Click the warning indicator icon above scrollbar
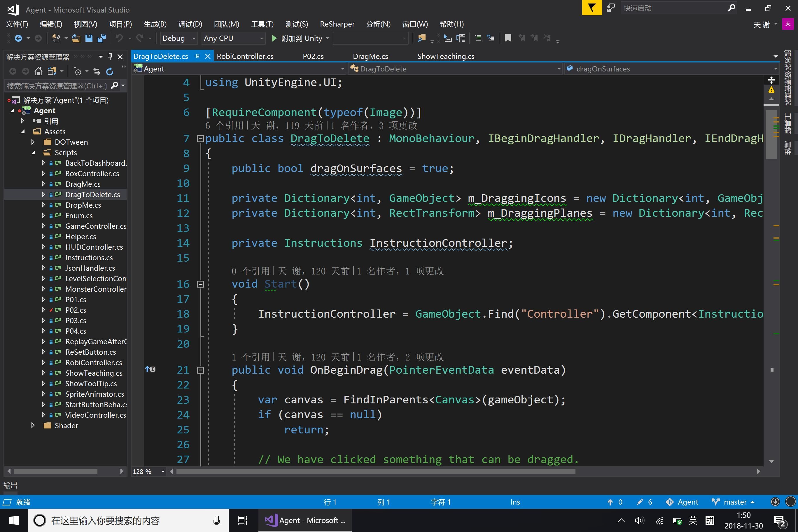This screenshot has height=532, width=798. click(771, 90)
